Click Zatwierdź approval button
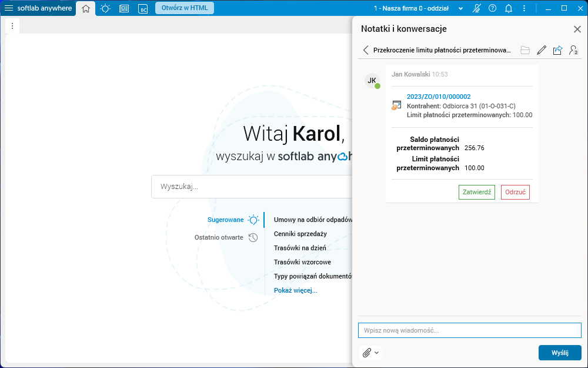The image size is (588, 368). (x=476, y=192)
